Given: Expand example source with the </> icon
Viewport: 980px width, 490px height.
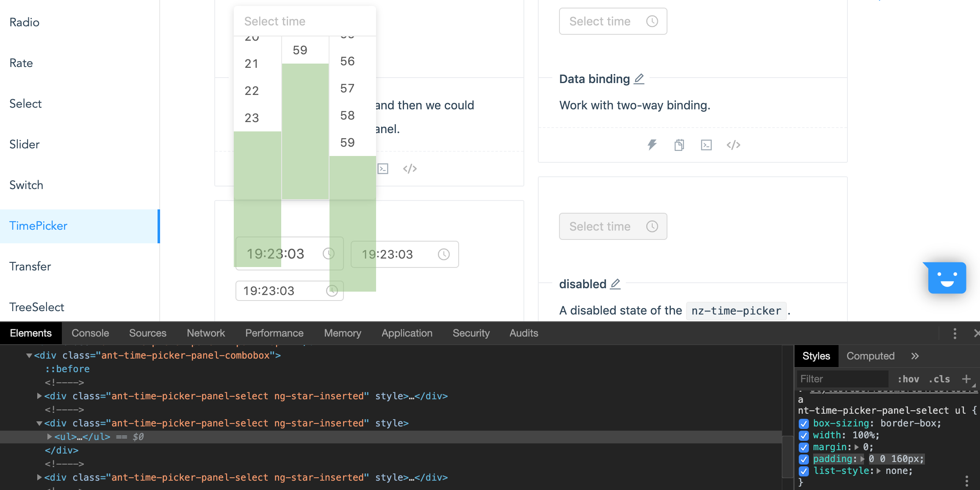Looking at the screenshot, I should (734, 145).
